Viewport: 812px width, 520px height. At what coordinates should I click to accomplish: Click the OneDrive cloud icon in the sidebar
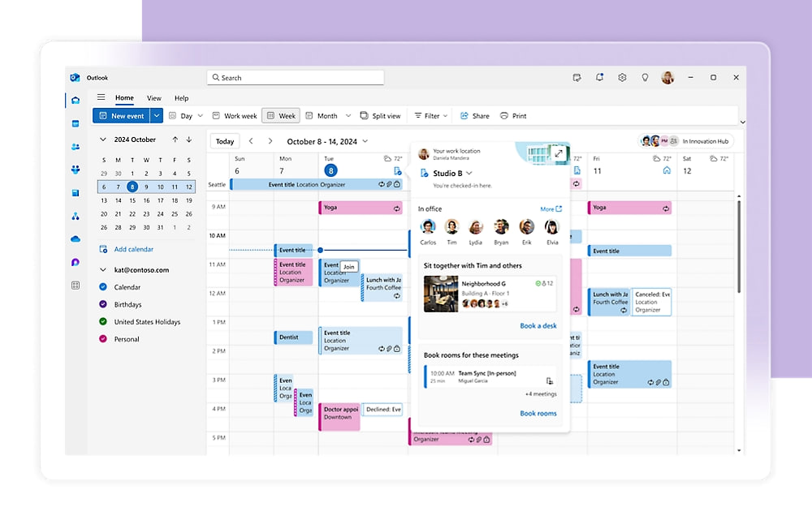pyautogui.click(x=75, y=239)
